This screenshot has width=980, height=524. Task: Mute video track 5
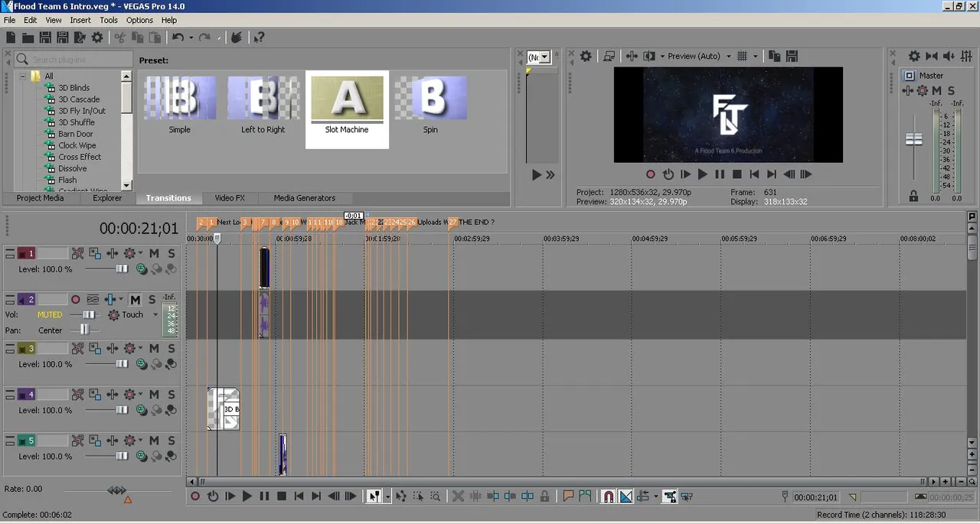click(x=155, y=441)
